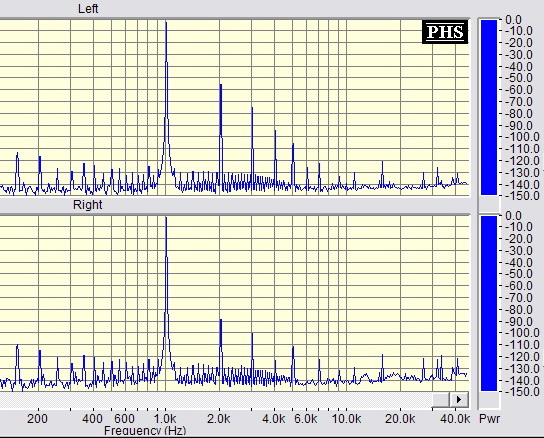Click the Pwr label under the meters

pyautogui.click(x=490, y=419)
